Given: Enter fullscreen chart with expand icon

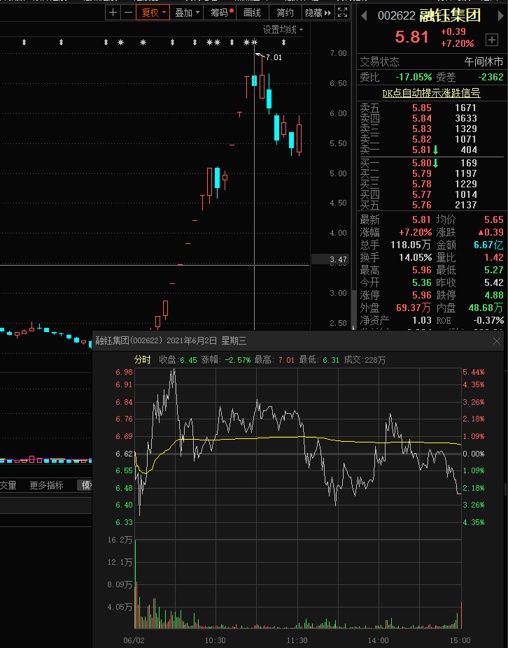Looking at the screenshot, I should point(342,13).
